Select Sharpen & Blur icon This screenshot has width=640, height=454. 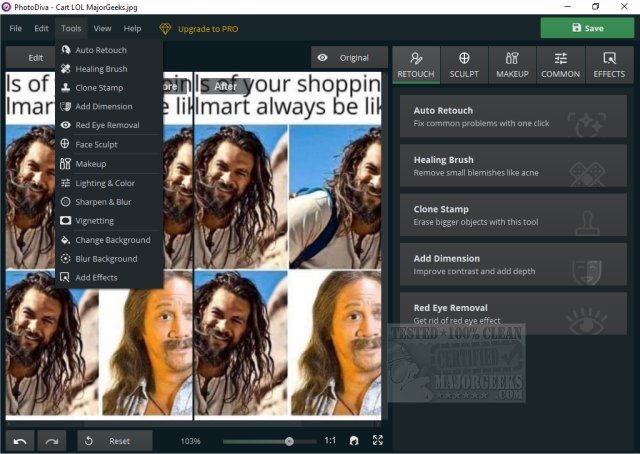click(65, 202)
